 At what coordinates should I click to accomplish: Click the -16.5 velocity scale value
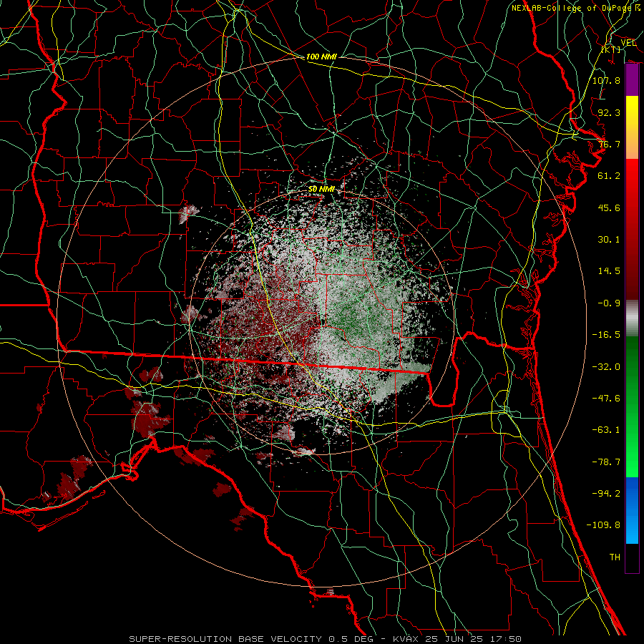click(x=606, y=335)
